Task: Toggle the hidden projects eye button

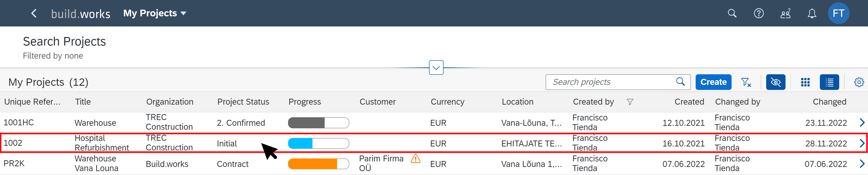Action: 775,82
